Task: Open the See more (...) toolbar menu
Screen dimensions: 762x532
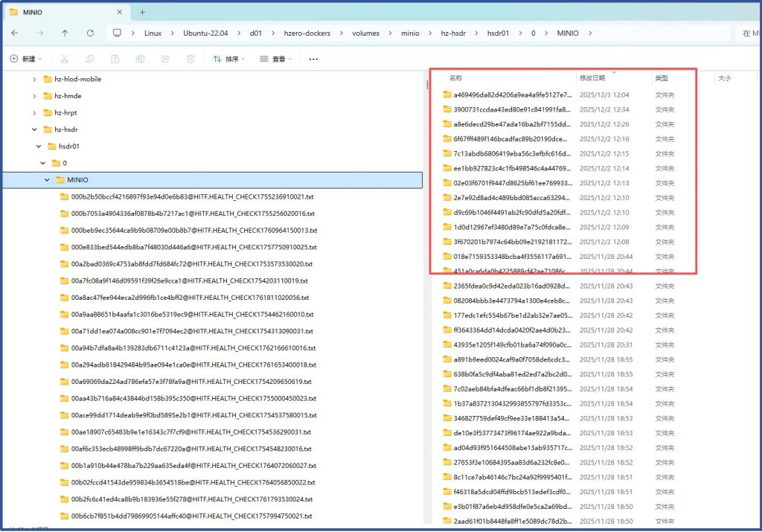Action: (313, 59)
